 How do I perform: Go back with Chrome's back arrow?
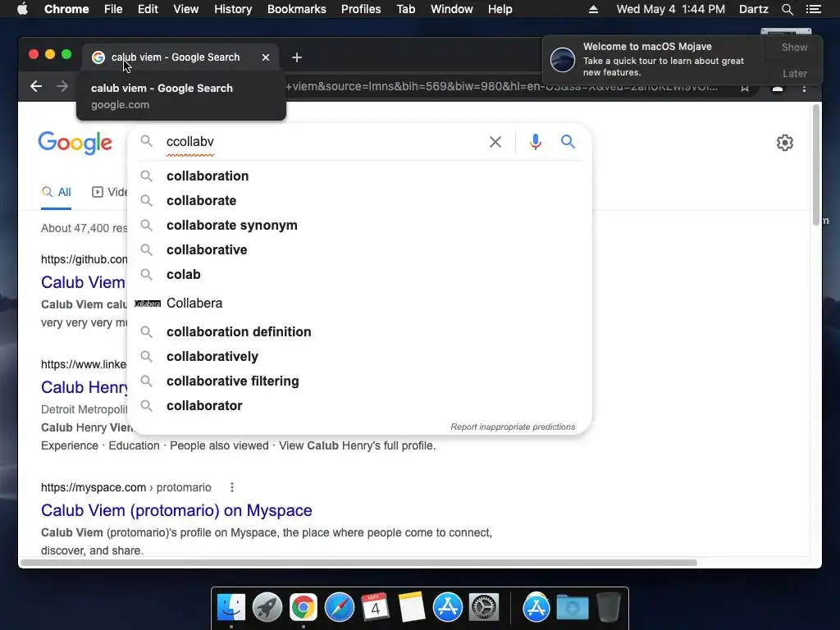[36, 86]
